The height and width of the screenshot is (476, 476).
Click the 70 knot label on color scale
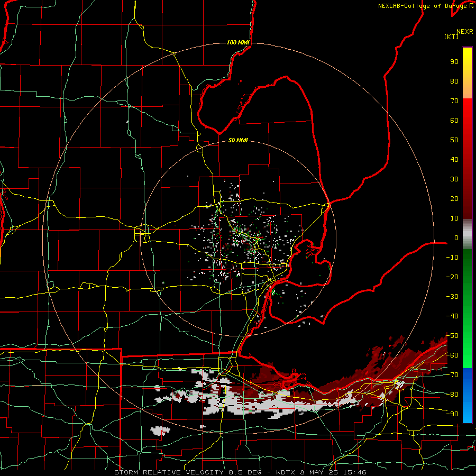454,101
